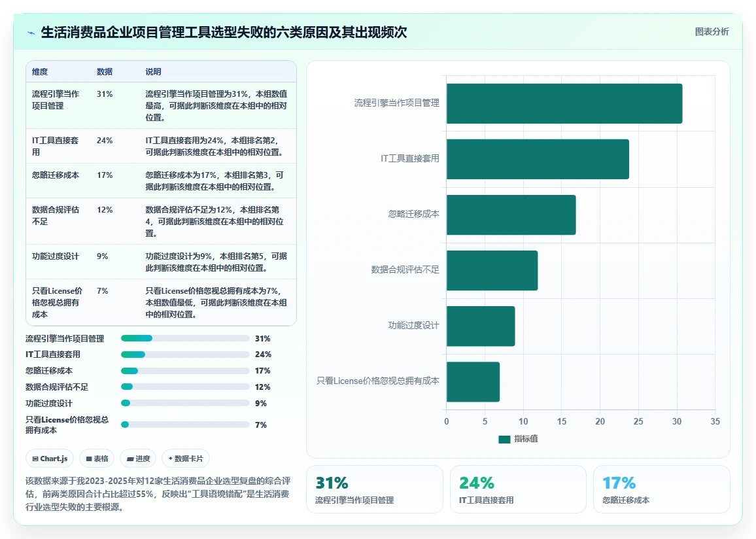Click description text mentioning 本组排名第2

pyautogui.click(x=215, y=146)
